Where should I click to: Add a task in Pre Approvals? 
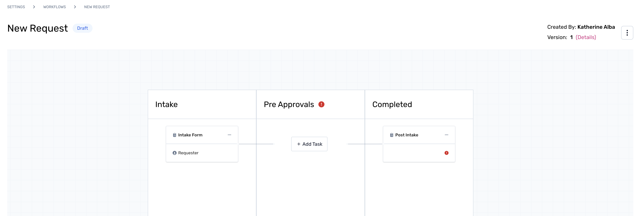[309, 144]
